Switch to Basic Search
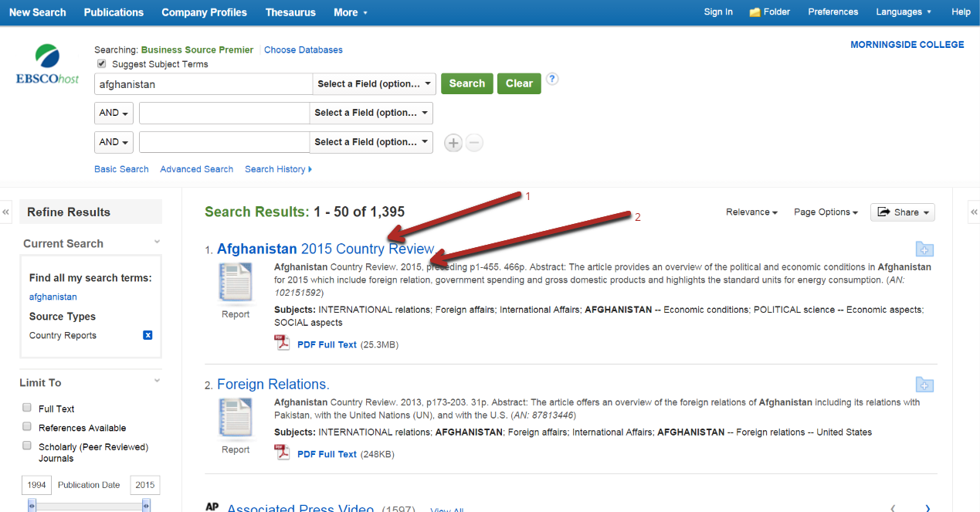 [121, 169]
